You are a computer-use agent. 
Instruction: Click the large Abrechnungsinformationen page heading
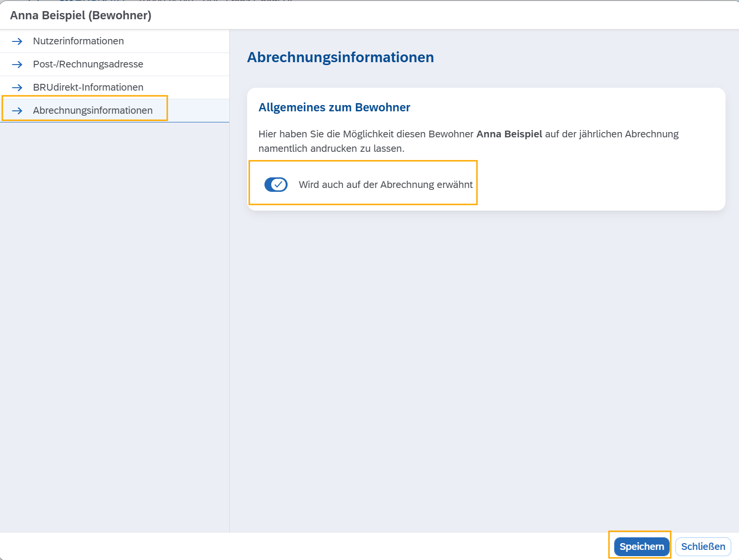coord(341,57)
